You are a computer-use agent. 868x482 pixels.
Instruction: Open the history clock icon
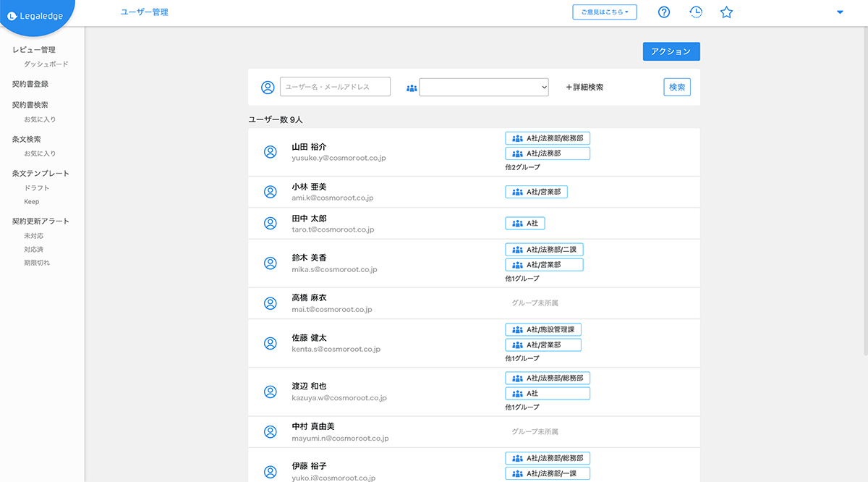(695, 12)
